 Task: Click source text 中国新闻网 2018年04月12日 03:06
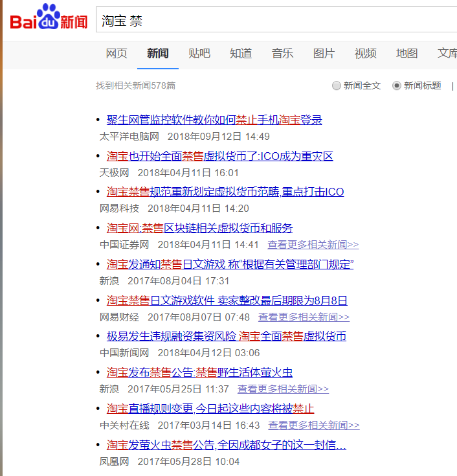tap(180, 353)
